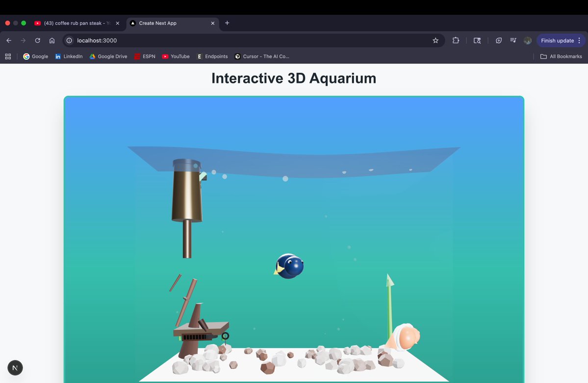Click the browser forward arrow
The width and height of the screenshot is (588, 383).
(x=23, y=41)
